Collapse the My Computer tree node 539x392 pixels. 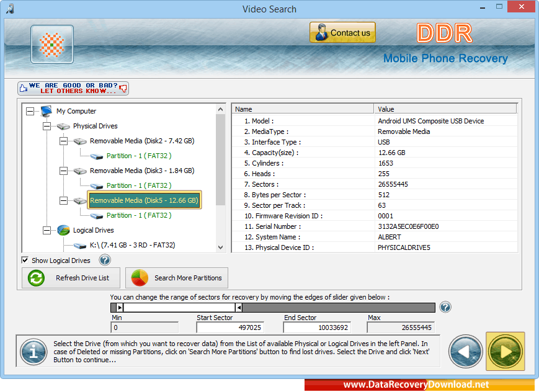(30, 111)
